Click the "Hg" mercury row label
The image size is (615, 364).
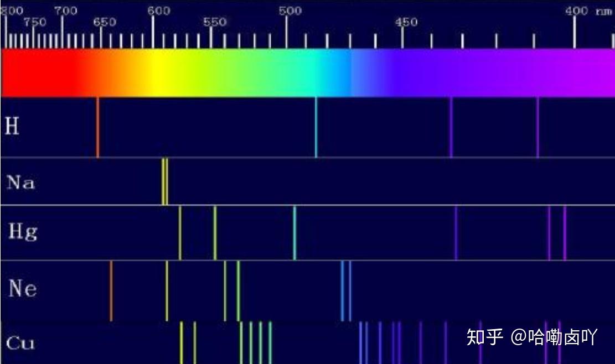point(23,231)
